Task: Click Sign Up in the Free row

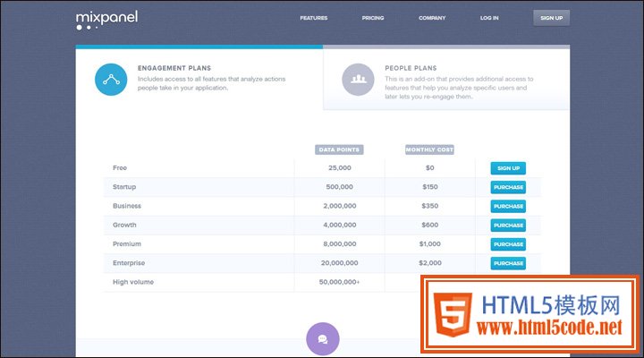Action: point(508,168)
